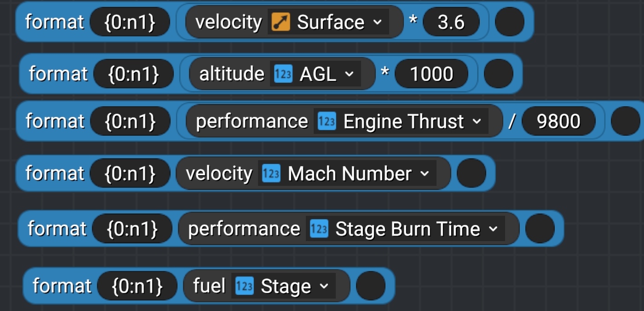Click the {0:n1} format string in the velocity Surface block
This screenshot has height=311, width=644.
point(130,22)
